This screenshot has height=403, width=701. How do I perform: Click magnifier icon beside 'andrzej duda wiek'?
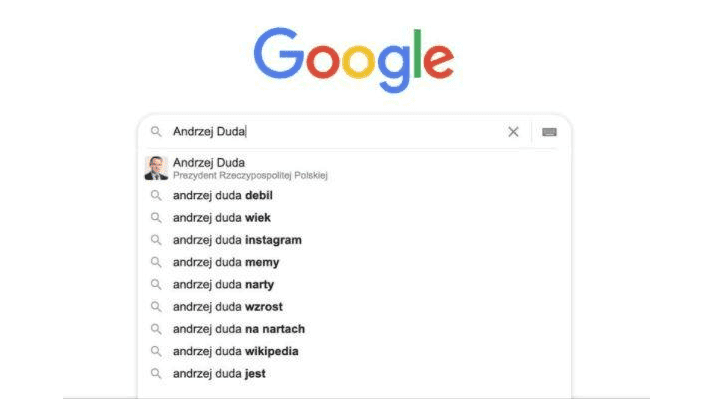pyautogui.click(x=156, y=218)
